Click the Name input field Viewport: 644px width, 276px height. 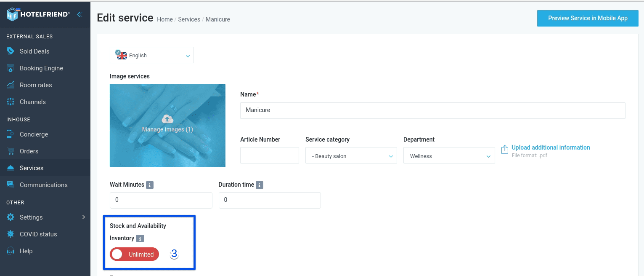tap(432, 110)
